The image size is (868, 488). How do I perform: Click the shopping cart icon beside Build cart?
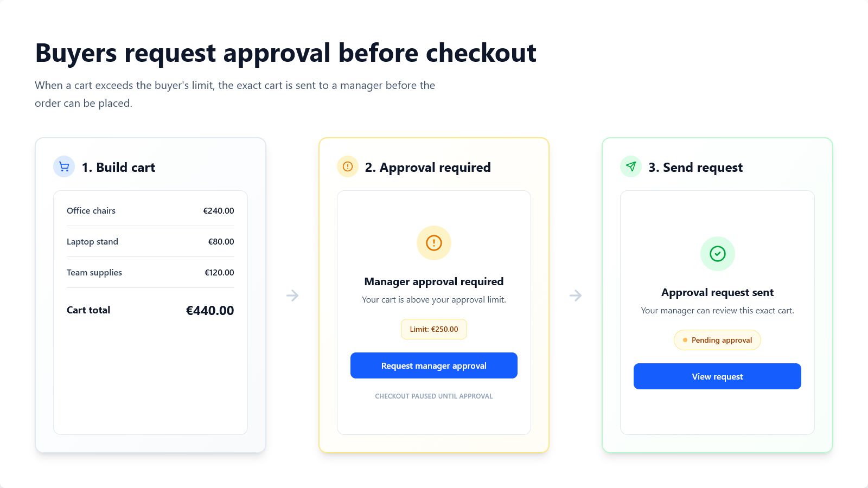(64, 167)
